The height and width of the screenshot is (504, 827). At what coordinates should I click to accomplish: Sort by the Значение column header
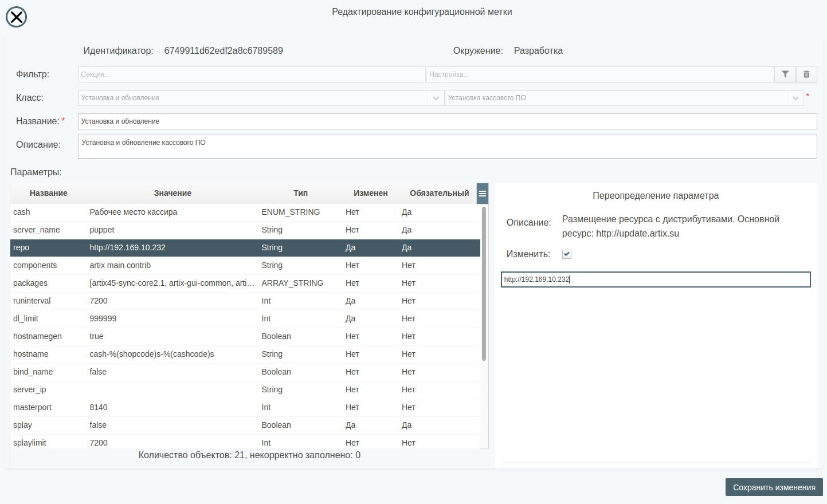click(173, 194)
